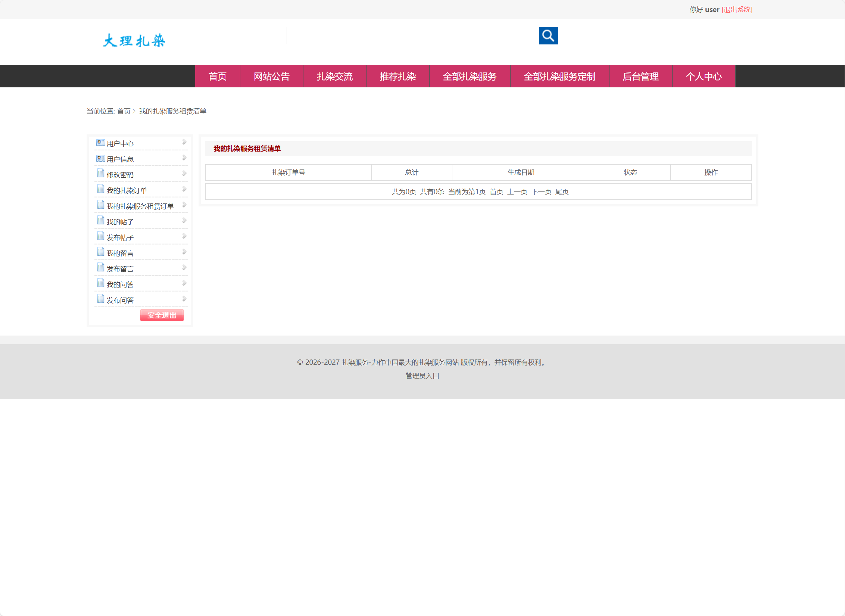Click the arrow chevron on 我的扎染服务租赁订单 row
This screenshot has height=616, width=845.
point(184,205)
